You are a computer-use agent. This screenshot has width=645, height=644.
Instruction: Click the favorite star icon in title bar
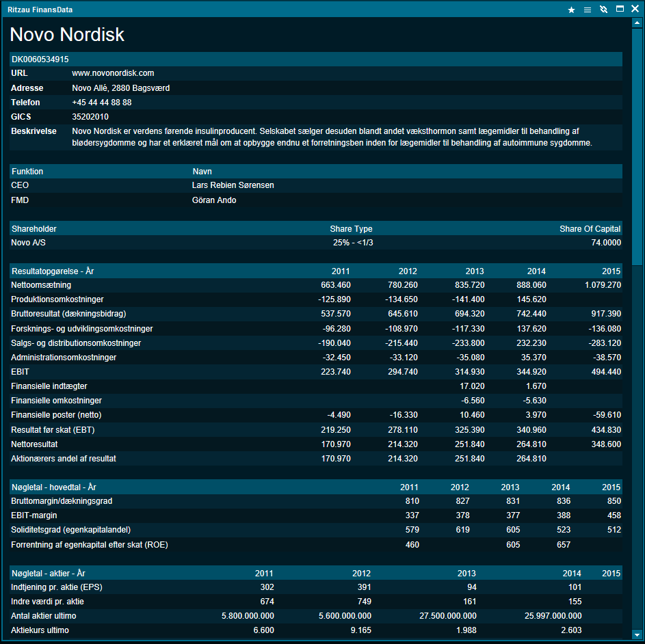571,10
